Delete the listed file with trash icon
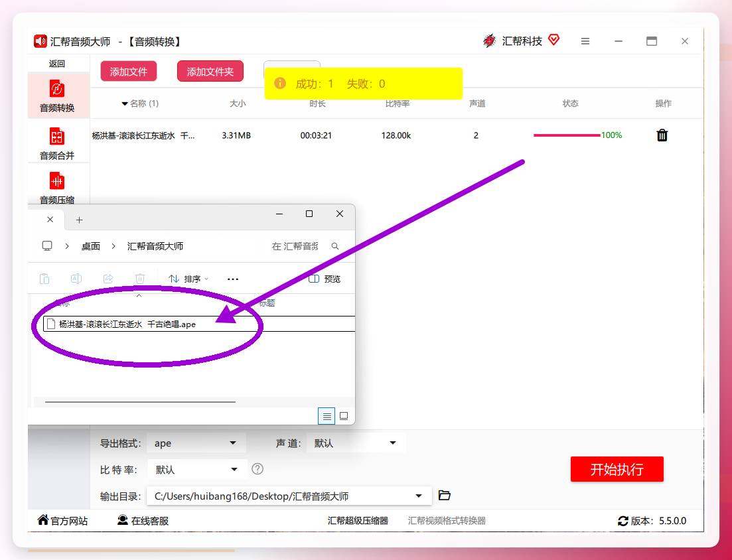The width and height of the screenshot is (732, 560). (662, 135)
